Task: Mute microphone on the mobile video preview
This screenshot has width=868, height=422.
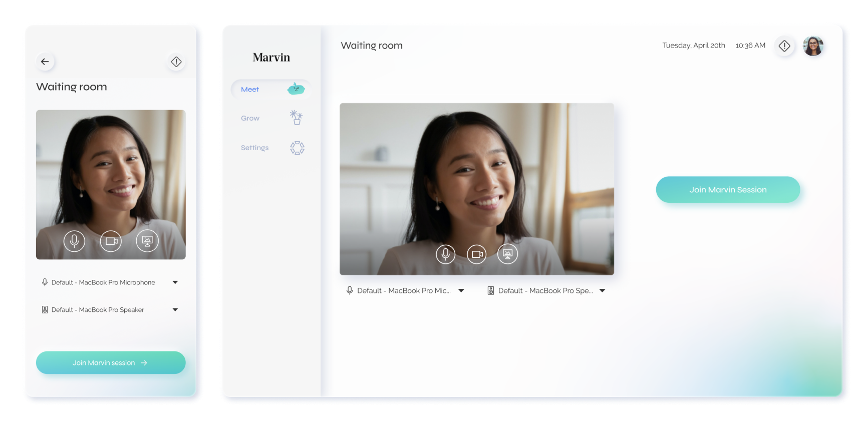Action: [x=74, y=241]
